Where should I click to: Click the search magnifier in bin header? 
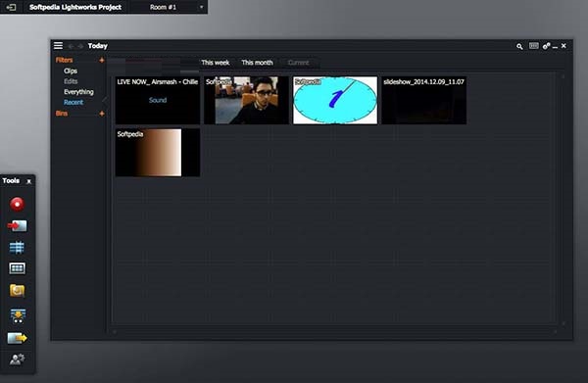(x=519, y=46)
